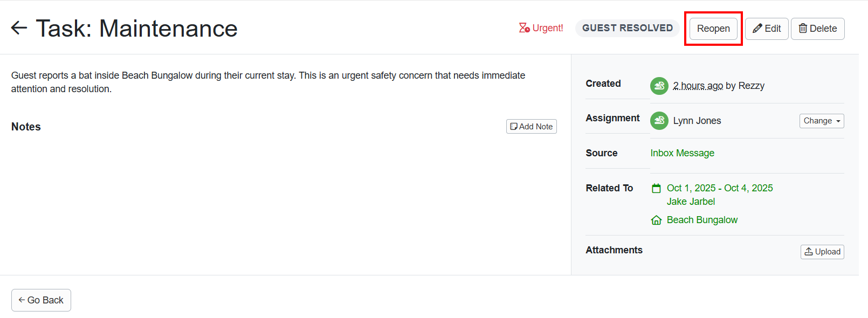Click the house icon beside Beach Bungalow
Screen dimensions: 868x318
(656, 220)
